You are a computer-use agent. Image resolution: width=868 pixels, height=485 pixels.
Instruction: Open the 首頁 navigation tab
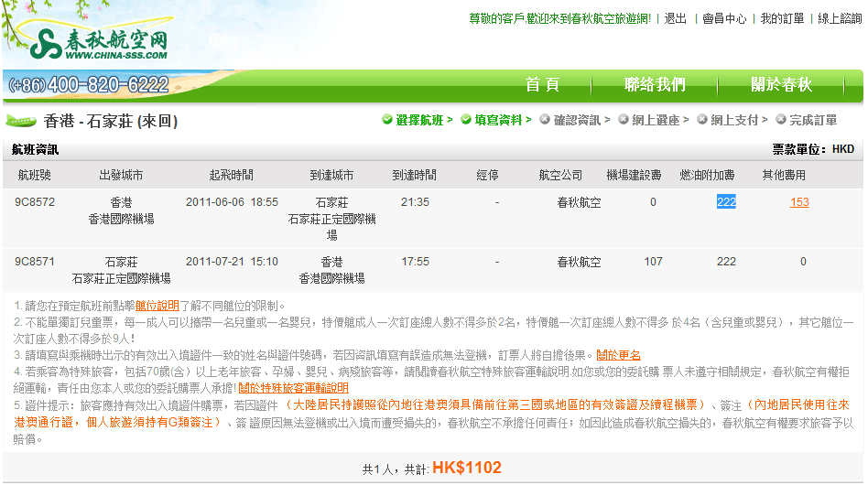point(542,84)
